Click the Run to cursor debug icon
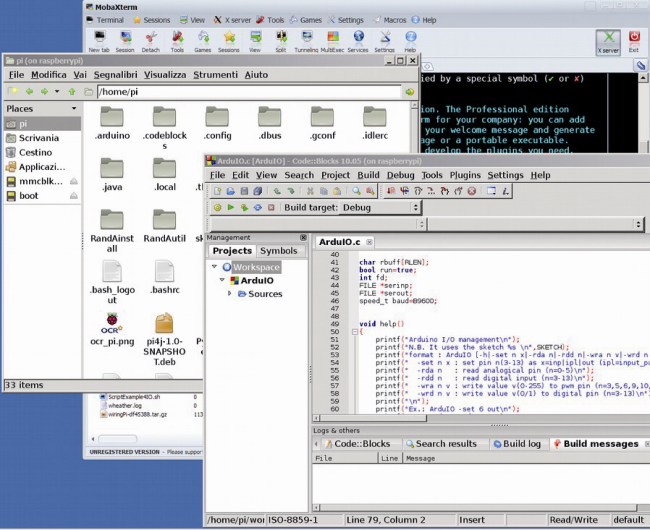The height and width of the screenshot is (530, 650). pos(405,191)
